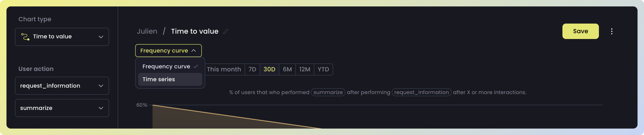
Task: Select the YTD range
Action: pyautogui.click(x=323, y=69)
